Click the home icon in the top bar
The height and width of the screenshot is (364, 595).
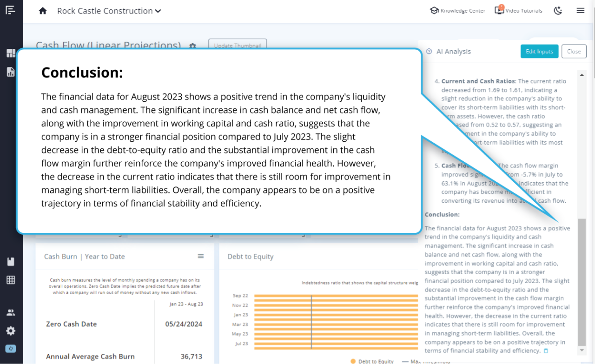(42, 10)
